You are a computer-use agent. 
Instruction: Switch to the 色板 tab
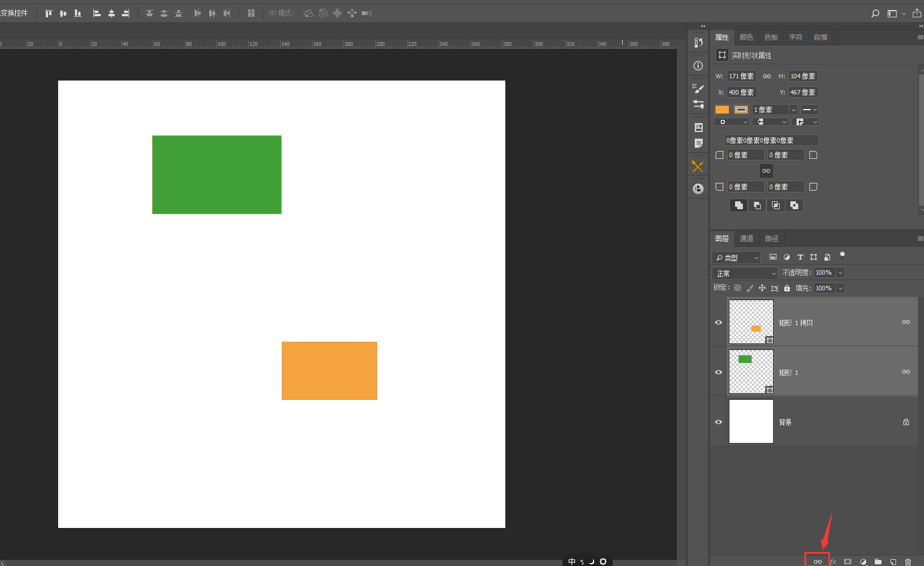[771, 37]
